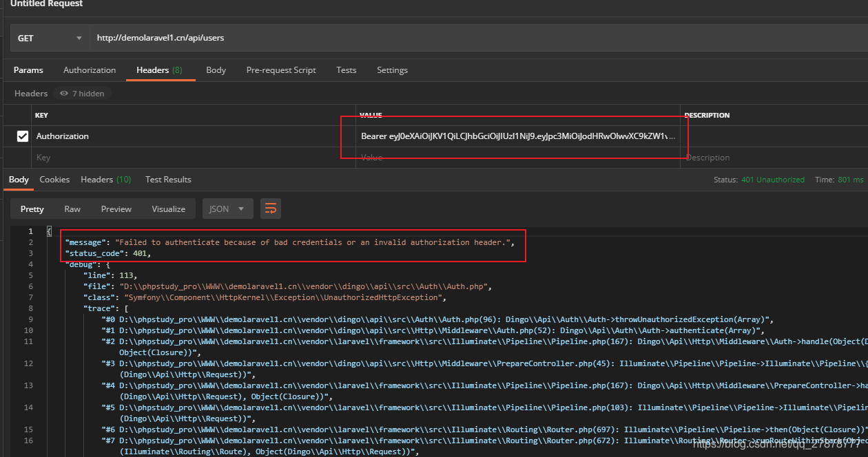Switch to the Authorization tab

click(90, 70)
